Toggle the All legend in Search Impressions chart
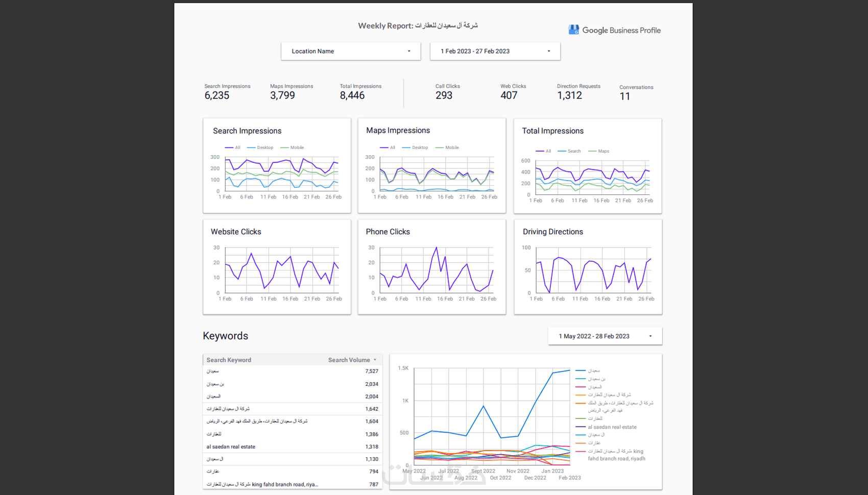Screen dimensions: 868x495 point(232,147)
